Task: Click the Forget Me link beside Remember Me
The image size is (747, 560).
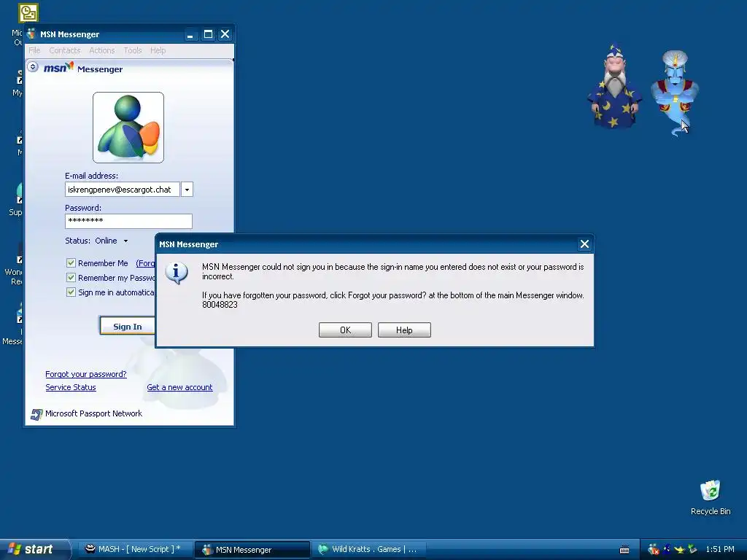Action: (145, 263)
